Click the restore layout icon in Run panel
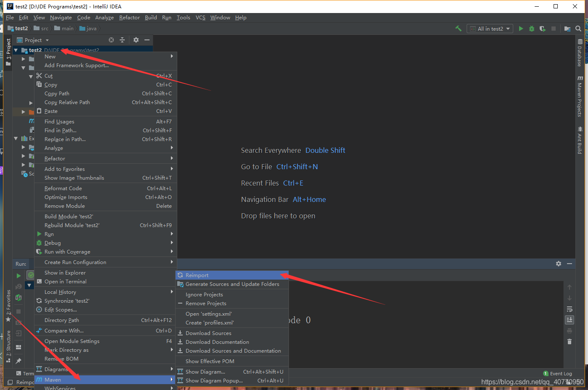Image resolution: width=588 pixels, height=390 pixels. (x=18, y=347)
